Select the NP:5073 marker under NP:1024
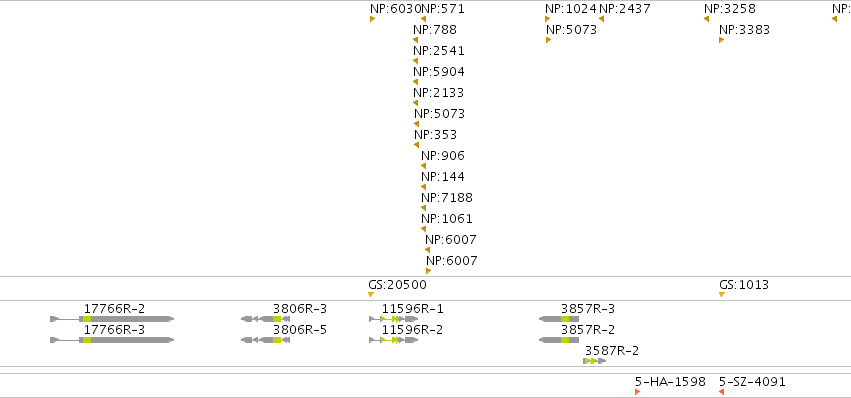Image resolution: width=851 pixels, height=398 pixels. [x=548, y=40]
